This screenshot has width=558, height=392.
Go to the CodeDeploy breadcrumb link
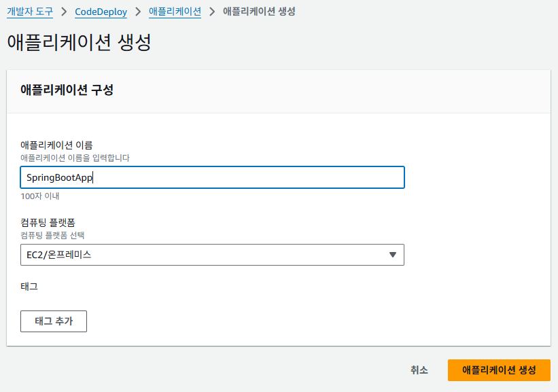click(x=101, y=12)
